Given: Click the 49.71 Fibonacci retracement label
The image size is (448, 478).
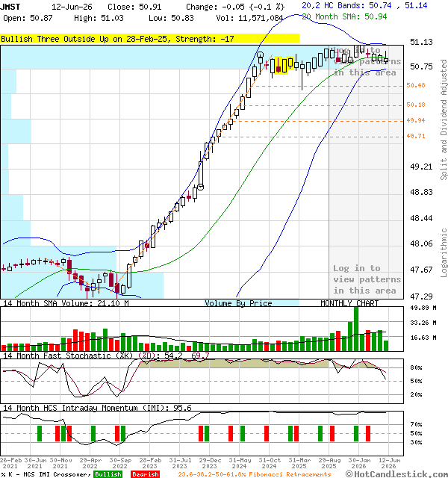Looking at the screenshot, I should (416, 136).
